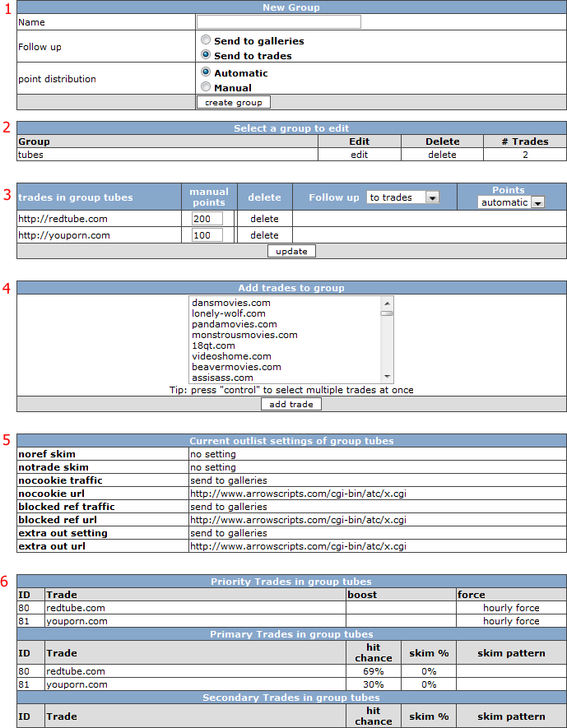Choose Automatic point distribution

pyautogui.click(x=206, y=72)
